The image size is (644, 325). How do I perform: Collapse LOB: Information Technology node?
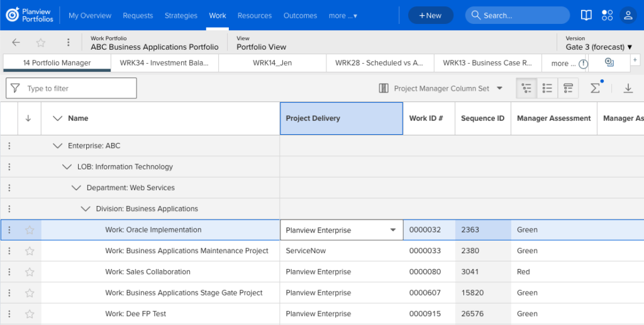[67, 167]
